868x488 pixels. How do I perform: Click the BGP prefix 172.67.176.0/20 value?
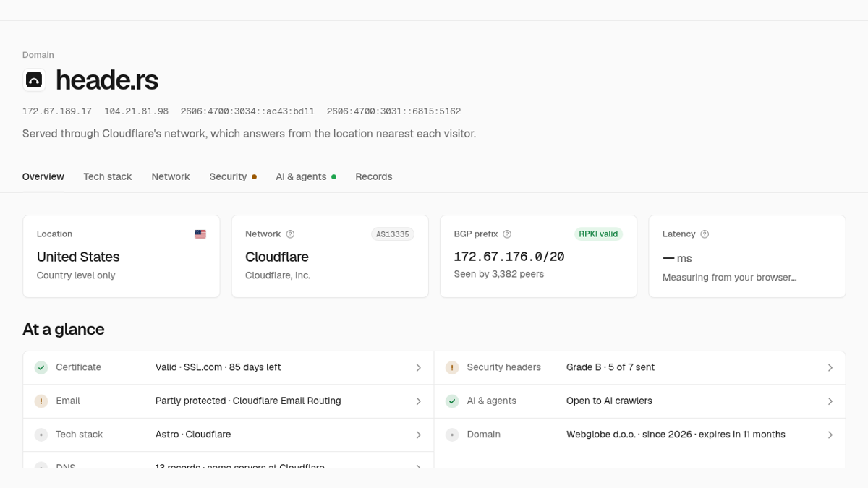509,257
